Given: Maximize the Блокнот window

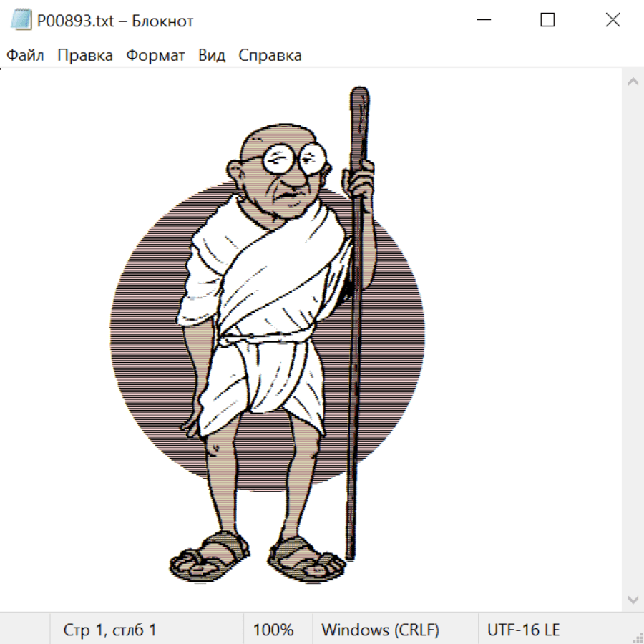Looking at the screenshot, I should click(x=547, y=21).
